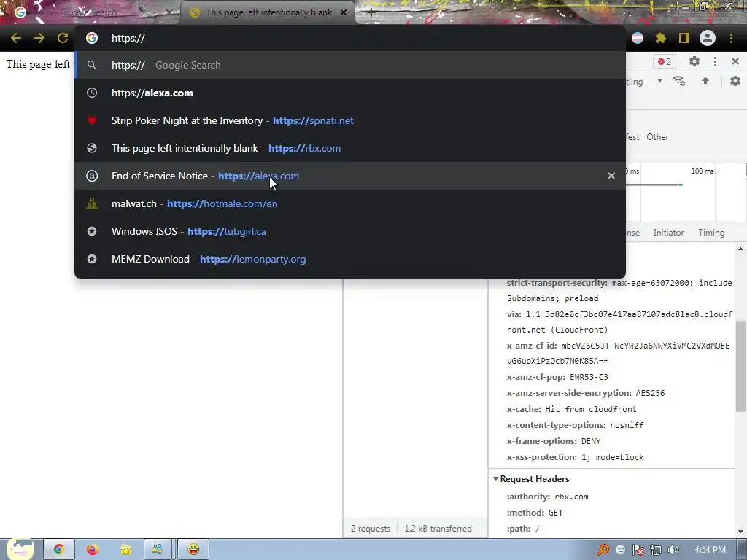Image resolution: width=747 pixels, height=560 pixels.
Task: Click the 'x-cache: Hit from cloudfront' header
Action: 571,409
